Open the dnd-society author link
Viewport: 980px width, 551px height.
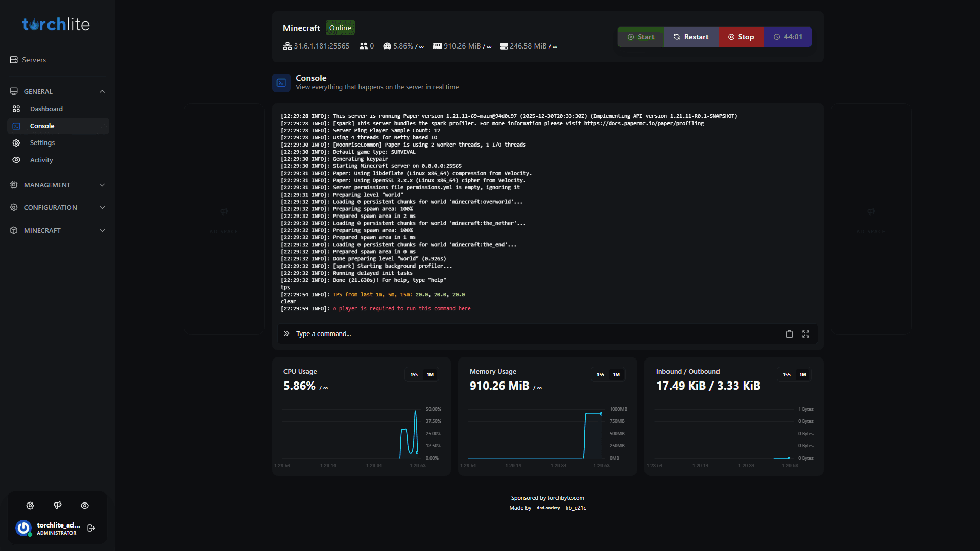pyautogui.click(x=548, y=508)
